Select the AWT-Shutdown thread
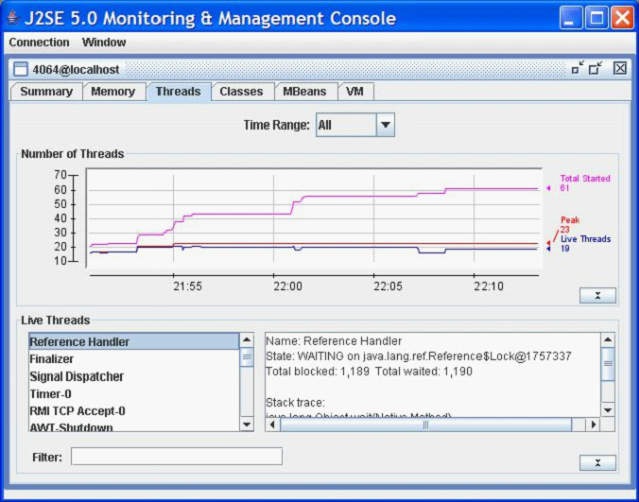The height and width of the screenshot is (502, 639). tap(134, 427)
